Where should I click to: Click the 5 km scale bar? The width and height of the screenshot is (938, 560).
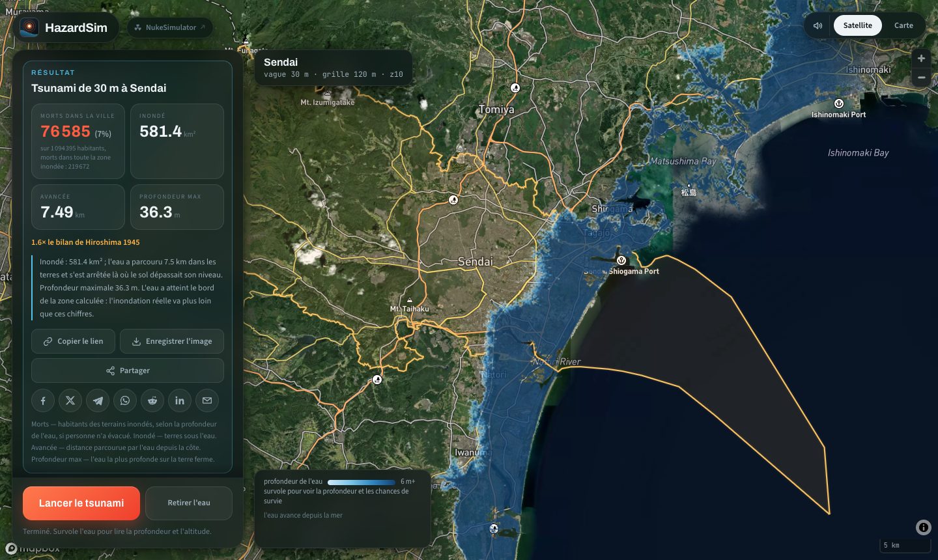tap(905, 545)
